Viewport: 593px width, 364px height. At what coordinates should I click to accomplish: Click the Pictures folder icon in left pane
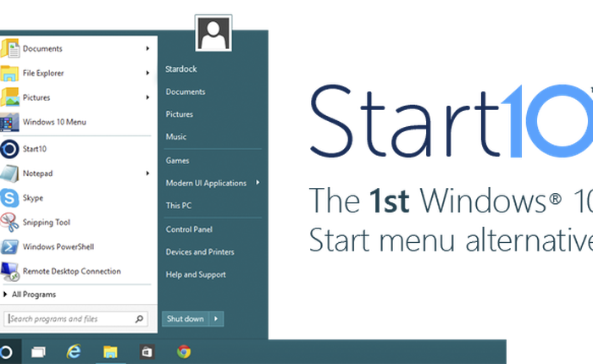point(10,97)
